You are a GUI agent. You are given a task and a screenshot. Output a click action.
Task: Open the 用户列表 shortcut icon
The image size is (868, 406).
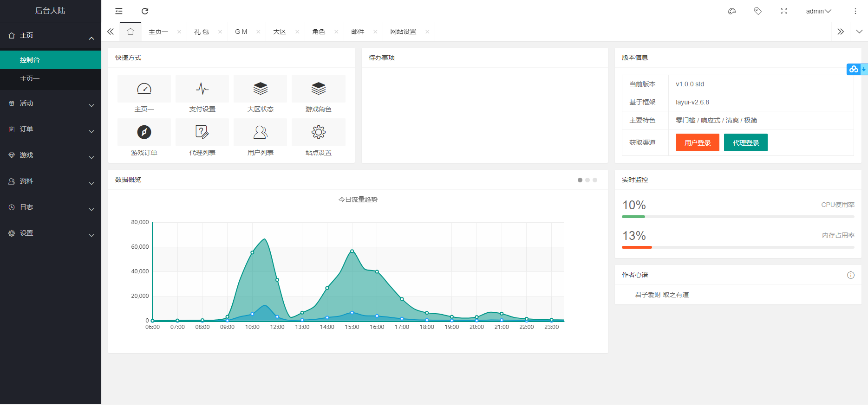[x=260, y=132]
